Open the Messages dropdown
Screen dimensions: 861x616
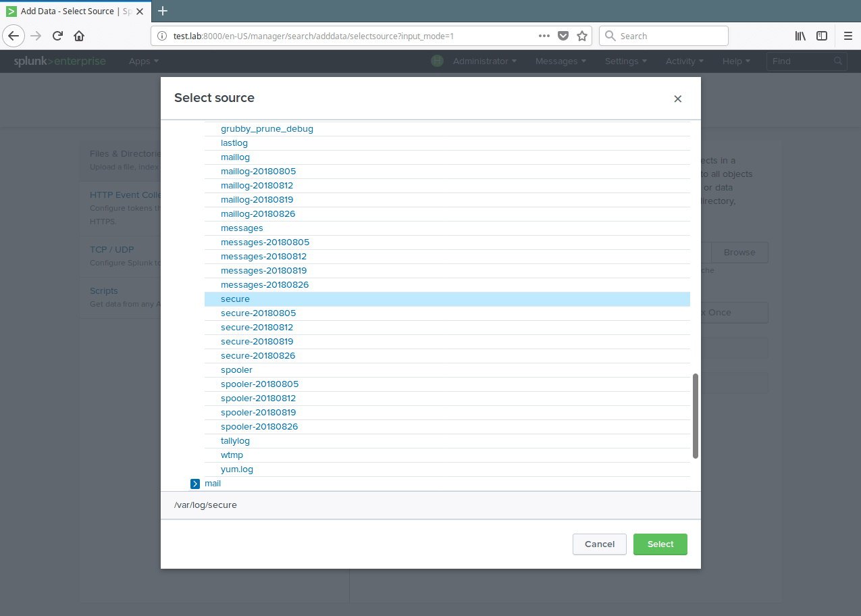click(560, 61)
